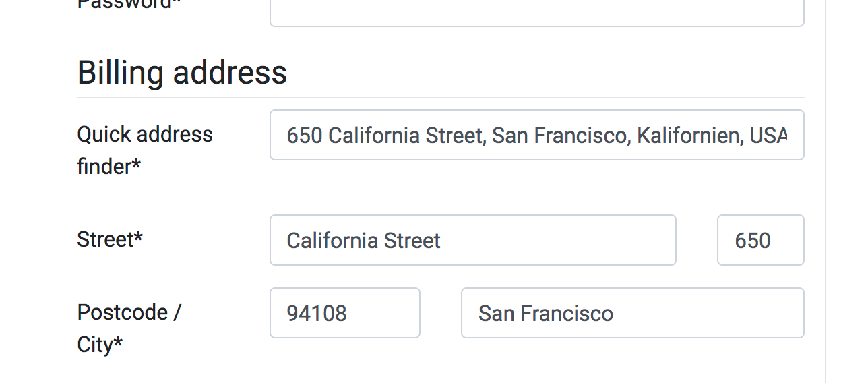
Task: Focus the Password input field
Action: 536,12
